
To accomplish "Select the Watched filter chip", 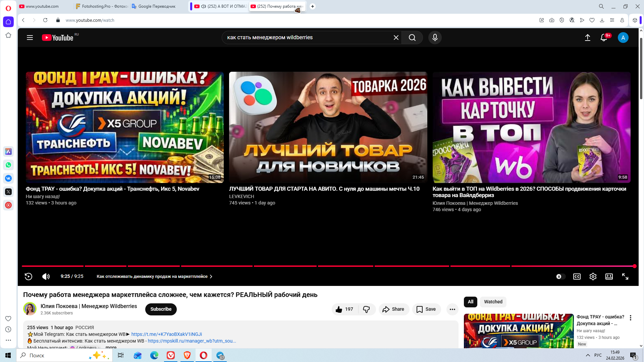I will click(x=493, y=302).
